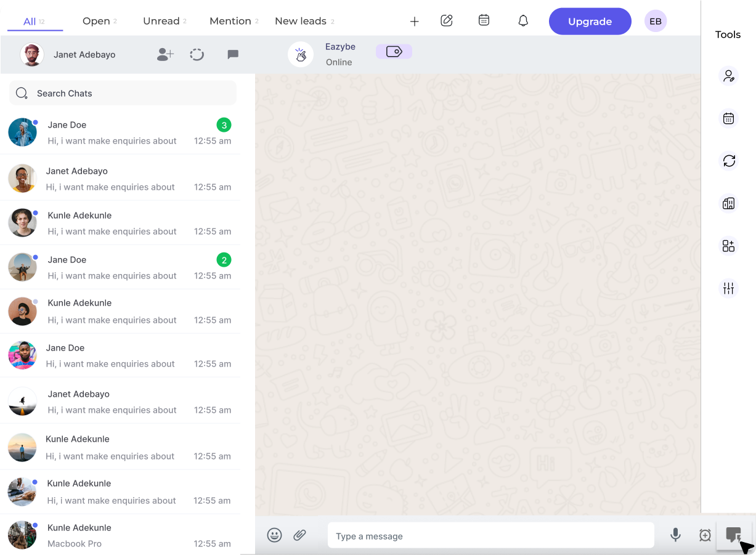This screenshot has width=756, height=555.
Task: Click the sync refresh tool in sidebar
Action: click(729, 161)
